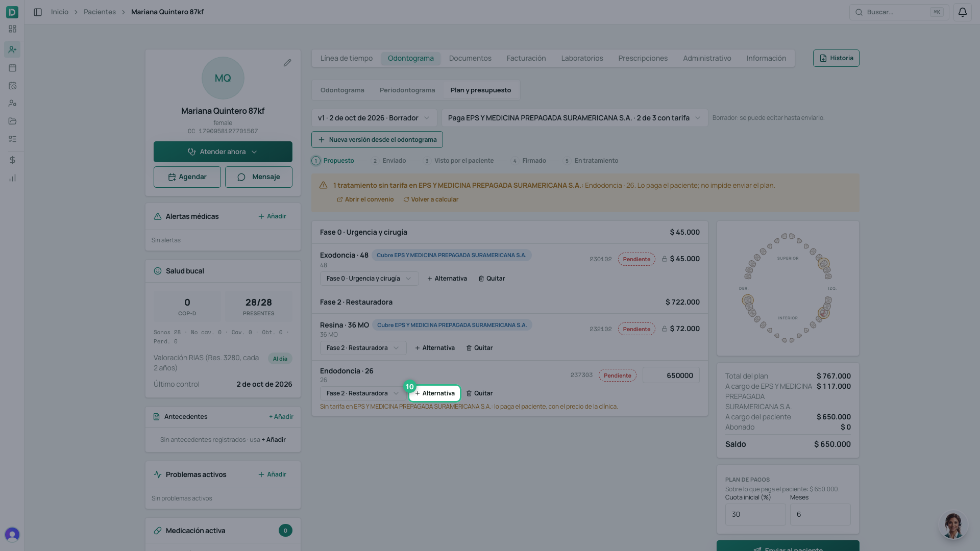Open the assistant avatar chat bubble
980x551 pixels.
coord(953,525)
